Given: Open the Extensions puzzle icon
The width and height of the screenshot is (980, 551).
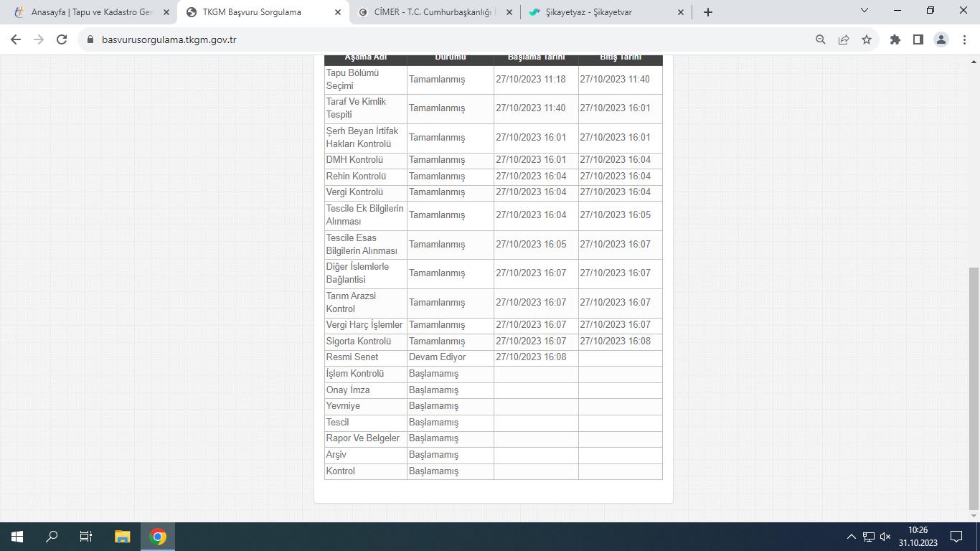Looking at the screenshot, I should coord(895,39).
